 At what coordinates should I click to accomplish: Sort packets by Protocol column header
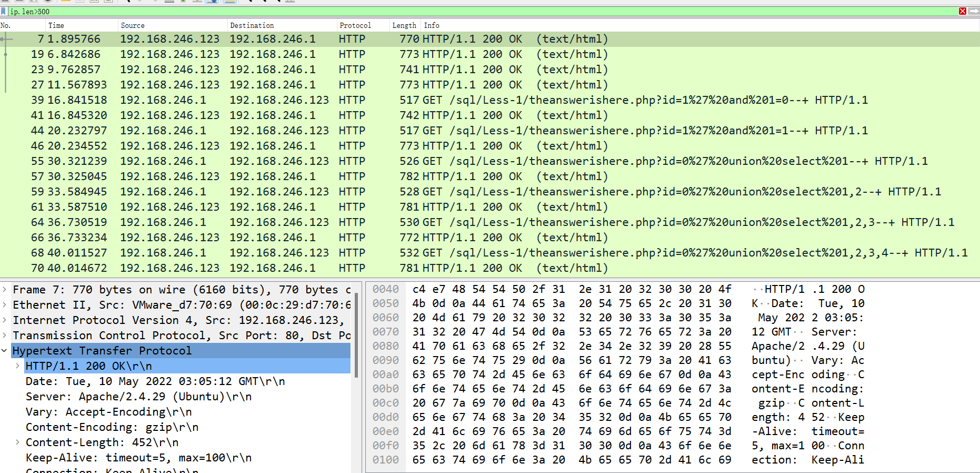coord(363,25)
